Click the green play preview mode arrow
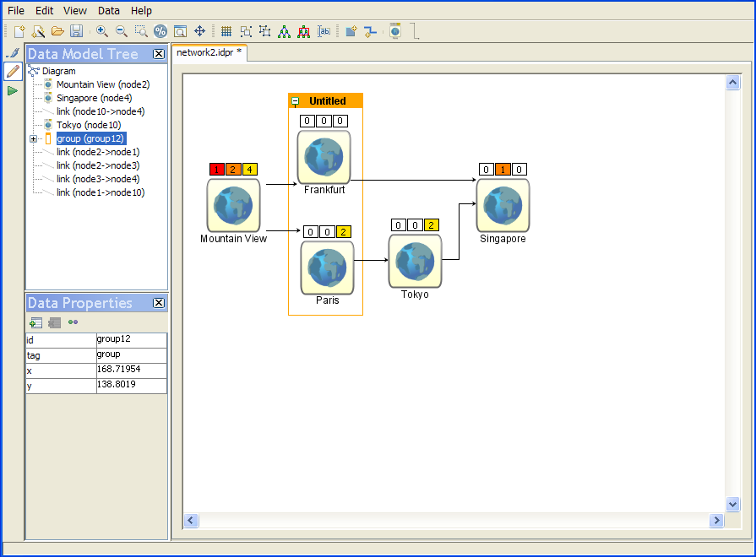This screenshot has height=557, width=756. [13, 90]
